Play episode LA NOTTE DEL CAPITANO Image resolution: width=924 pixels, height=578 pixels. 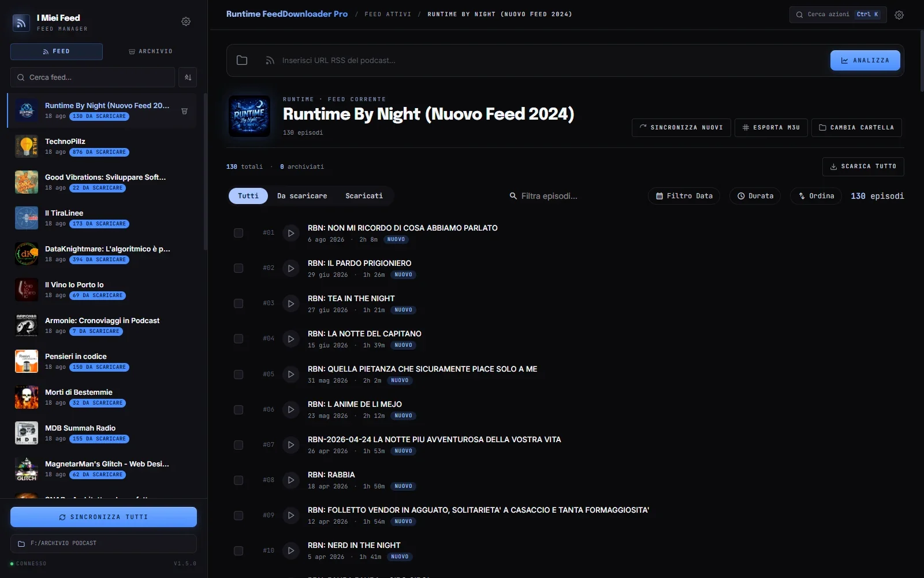[291, 339]
